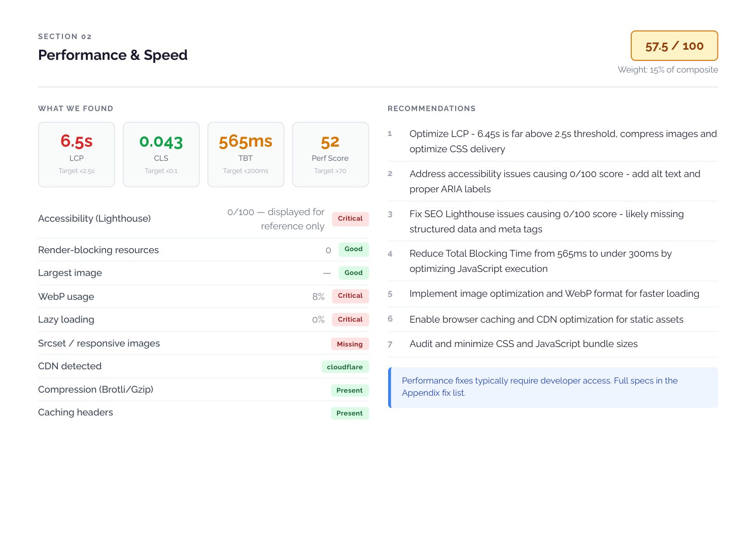Click recommendation 1 about optimizing LCP
Viewport: 756px width, 555px height.
[553, 142]
